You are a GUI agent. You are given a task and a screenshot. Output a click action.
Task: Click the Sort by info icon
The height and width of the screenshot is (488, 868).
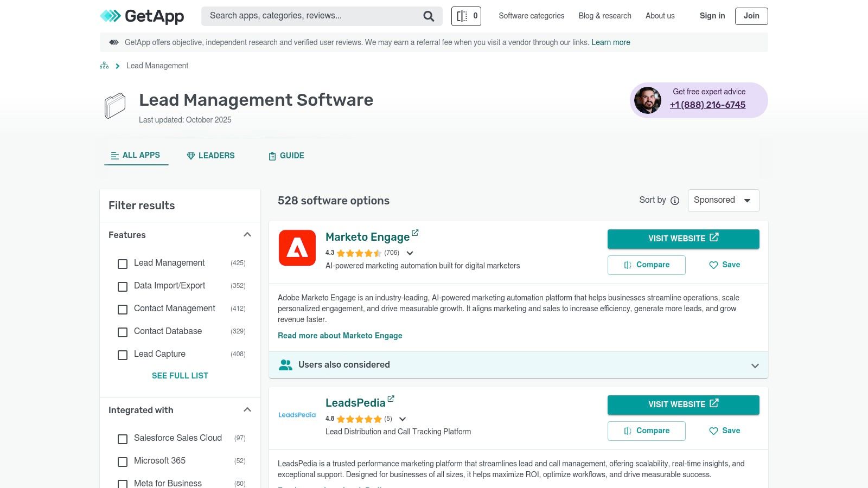pos(675,201)
